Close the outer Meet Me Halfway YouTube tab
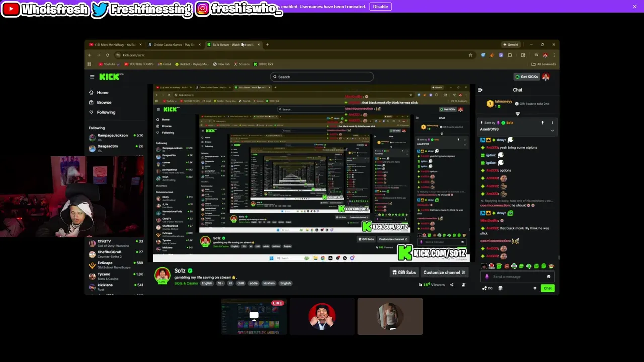 pos(140,45)
